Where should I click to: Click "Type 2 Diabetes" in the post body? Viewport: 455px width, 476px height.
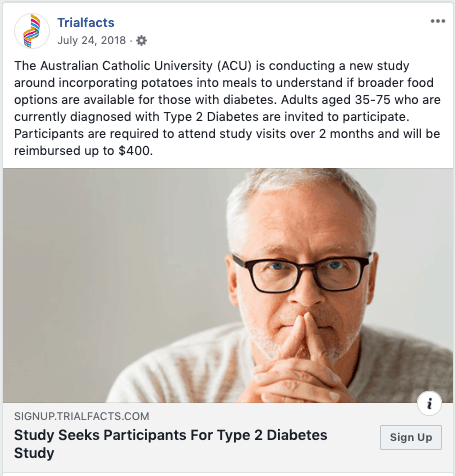point(211,117)
